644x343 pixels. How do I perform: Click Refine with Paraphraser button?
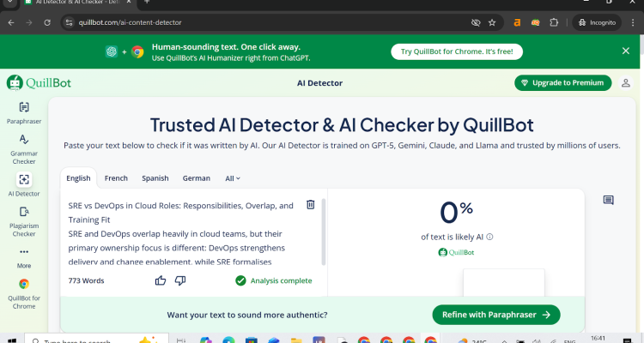point(496,315)
